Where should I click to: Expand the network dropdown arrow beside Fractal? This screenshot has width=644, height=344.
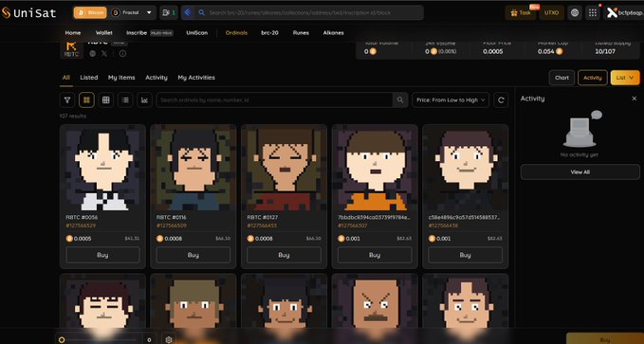point(149,12)
